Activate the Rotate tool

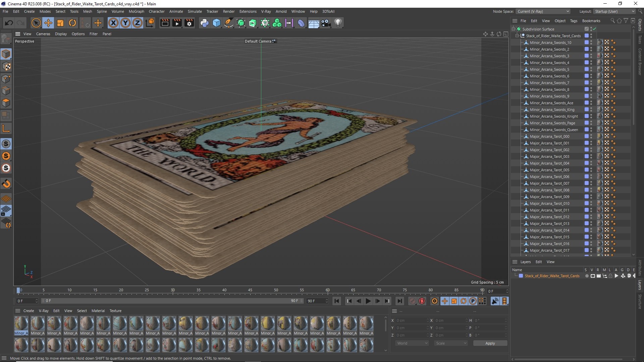[x=72, y=23]
